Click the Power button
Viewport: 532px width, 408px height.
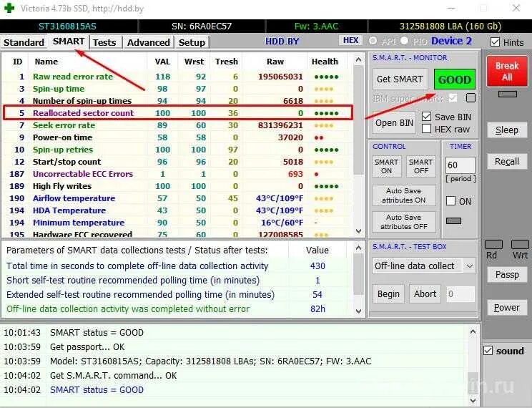(507, 307)
